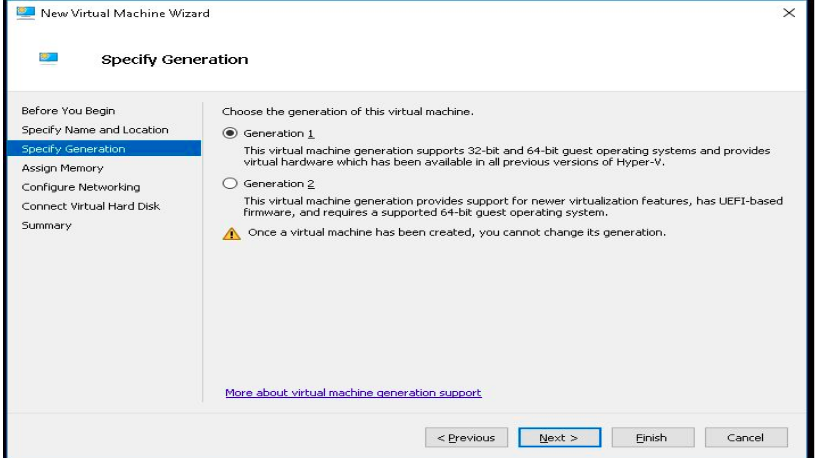Click the New Virtual Machine Wizard title text
Screen dimensions: 819x458
point(125,13)
